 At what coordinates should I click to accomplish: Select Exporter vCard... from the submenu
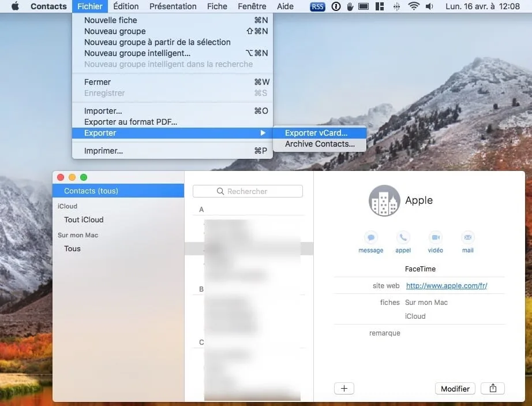[x=316, y=132]
